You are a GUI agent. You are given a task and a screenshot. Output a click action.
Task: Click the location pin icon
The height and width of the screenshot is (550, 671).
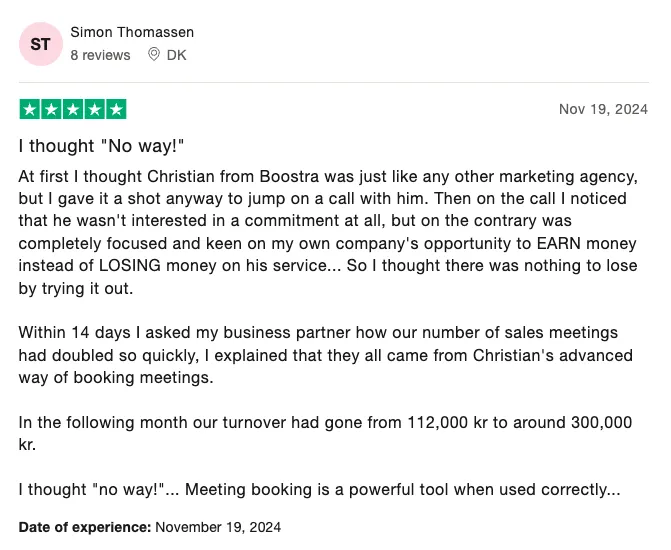(154, 54)
